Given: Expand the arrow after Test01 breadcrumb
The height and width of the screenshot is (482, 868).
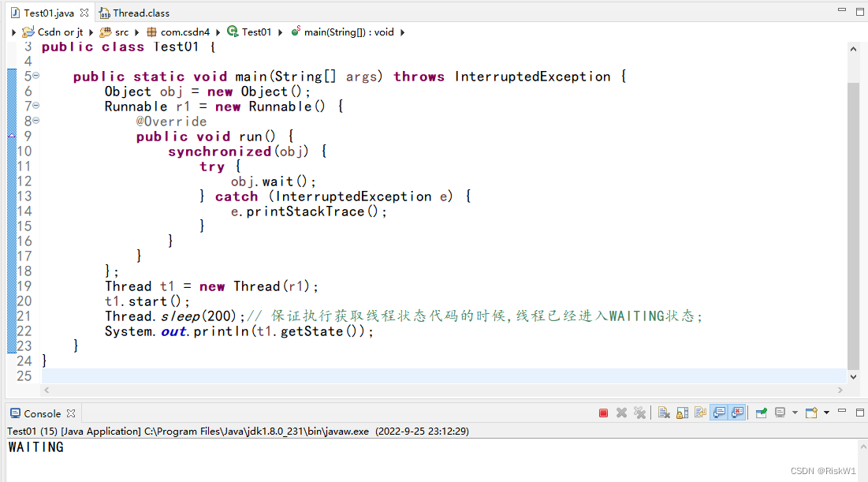Looking at the screenshot, I should click(x=280, y=32).
